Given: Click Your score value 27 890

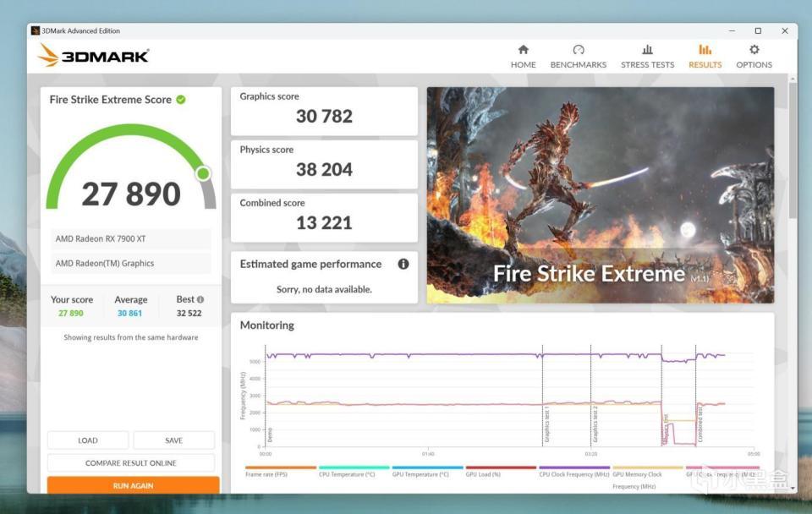Looking at the screenshot, I should (71, 313).
